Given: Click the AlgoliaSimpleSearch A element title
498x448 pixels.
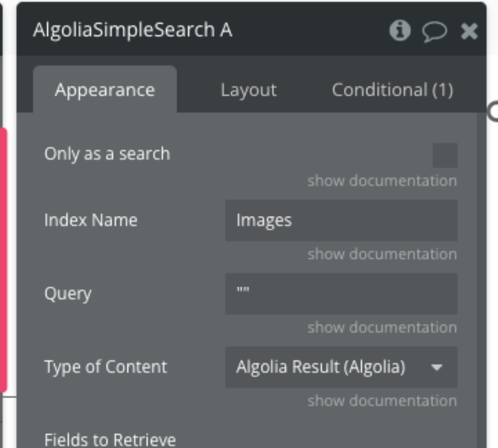Looking at the screenshot, I should [133, 30].
